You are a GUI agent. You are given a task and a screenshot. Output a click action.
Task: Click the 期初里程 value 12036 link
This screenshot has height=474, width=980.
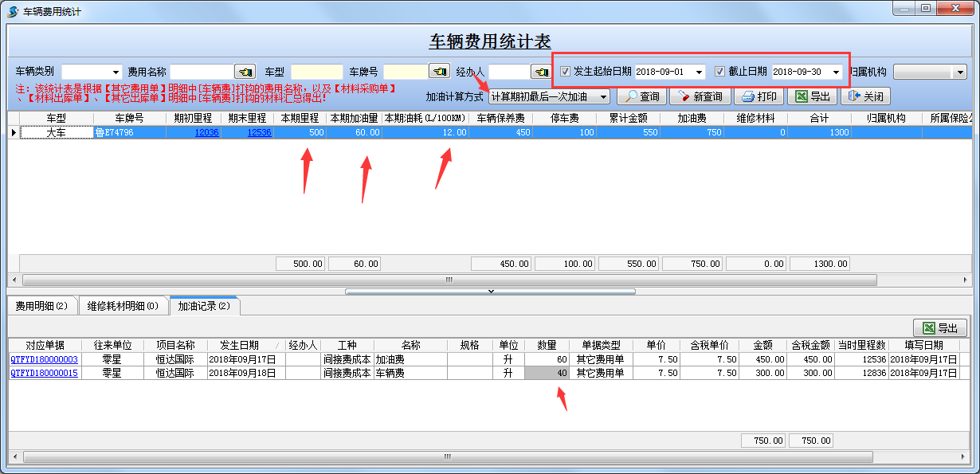coord(206,132)
